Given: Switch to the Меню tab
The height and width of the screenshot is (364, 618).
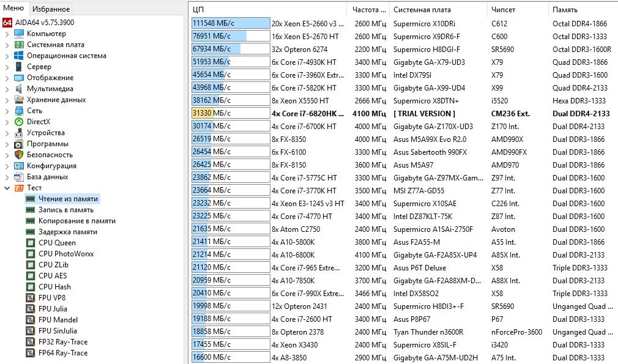Looking at the screenshot, I should click(x=13, y=8).
